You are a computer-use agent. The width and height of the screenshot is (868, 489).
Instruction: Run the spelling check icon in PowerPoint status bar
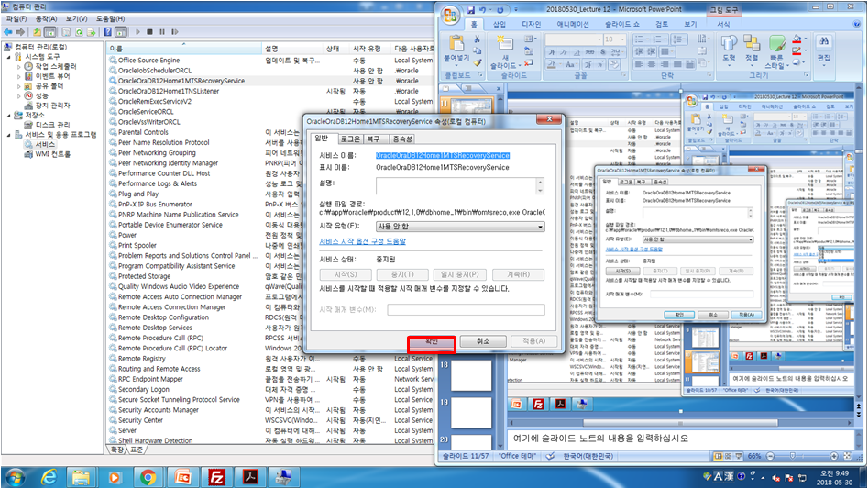point(550,456)
